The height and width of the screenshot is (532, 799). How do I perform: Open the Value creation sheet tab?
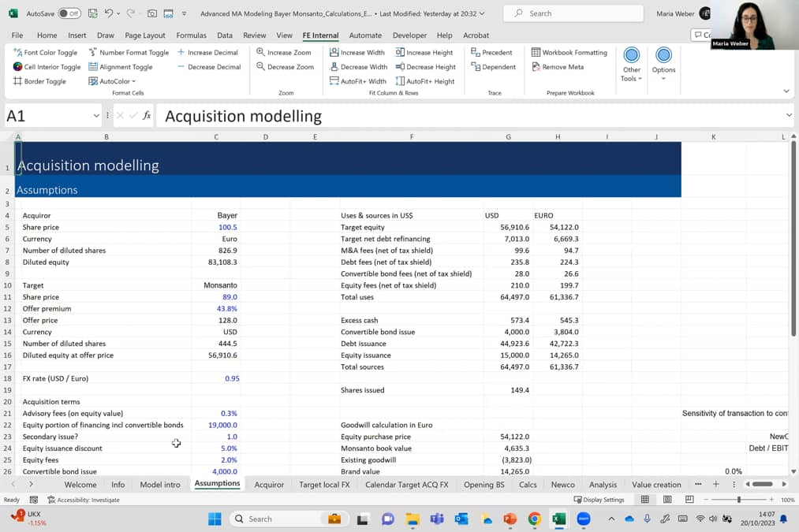point(656,485)
